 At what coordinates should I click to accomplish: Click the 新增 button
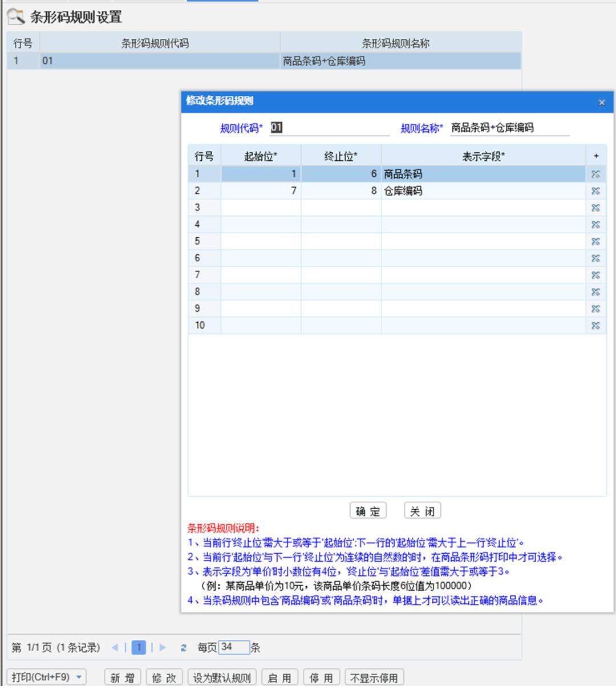(123, 677)
